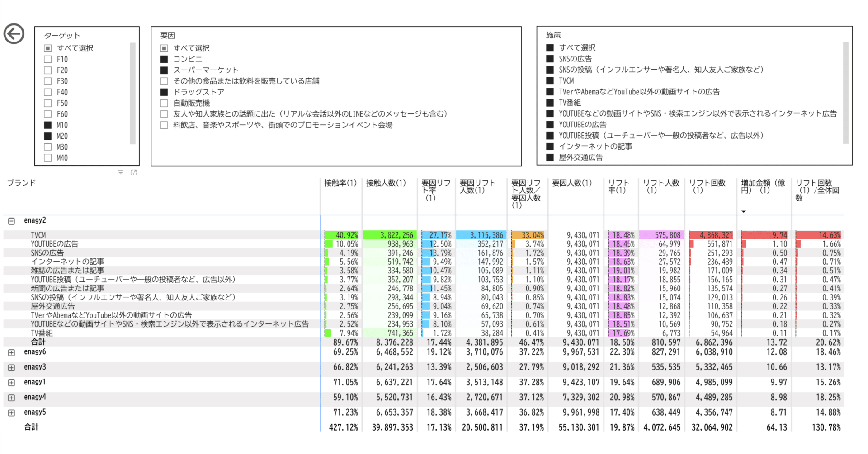Uncheck the M10 target checkbox
868x454 pixels.
47,125
